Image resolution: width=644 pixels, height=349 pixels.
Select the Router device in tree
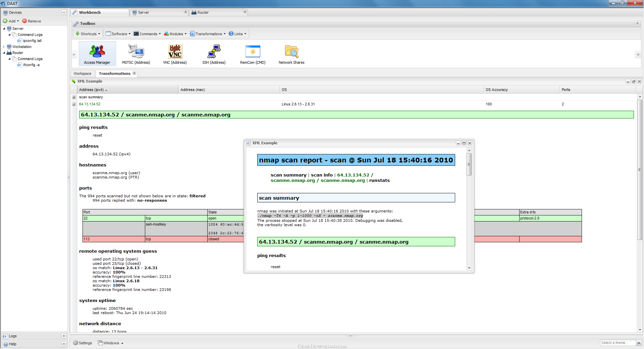[x=18, y=53]
